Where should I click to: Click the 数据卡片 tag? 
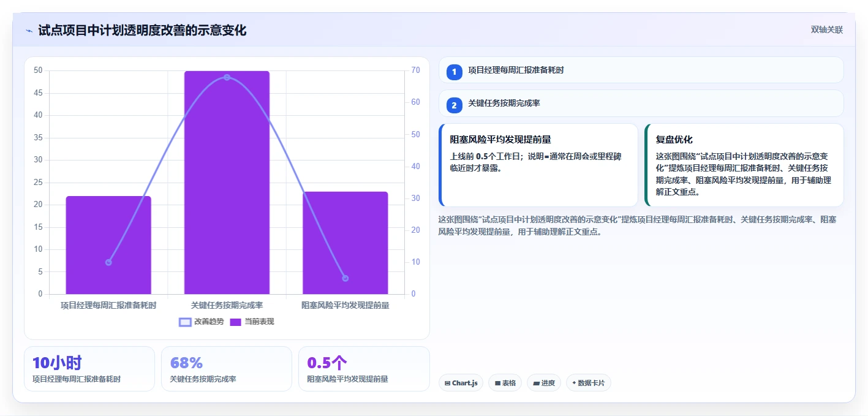[589, 383]
